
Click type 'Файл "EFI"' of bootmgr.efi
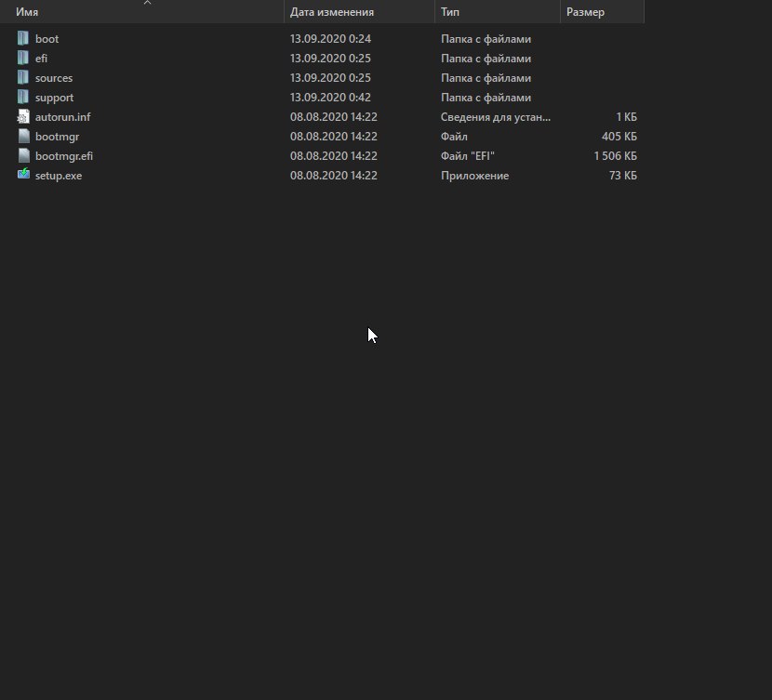[467, 156]
